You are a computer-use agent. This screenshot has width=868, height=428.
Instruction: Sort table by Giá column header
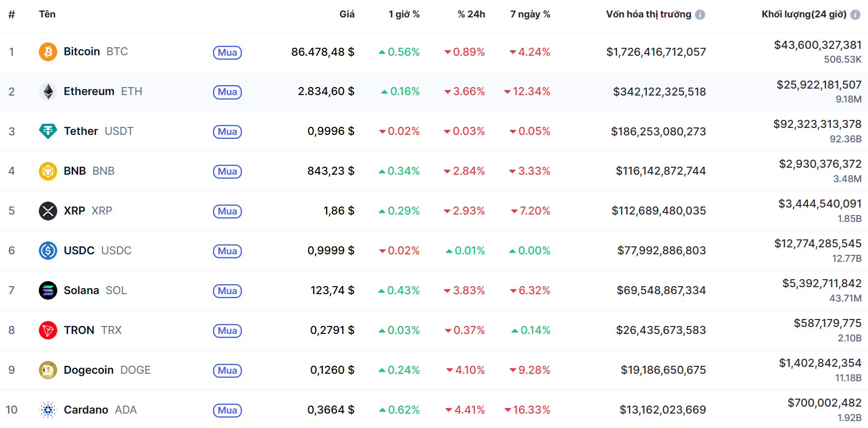pyautogui.click(x=347, y=14)
